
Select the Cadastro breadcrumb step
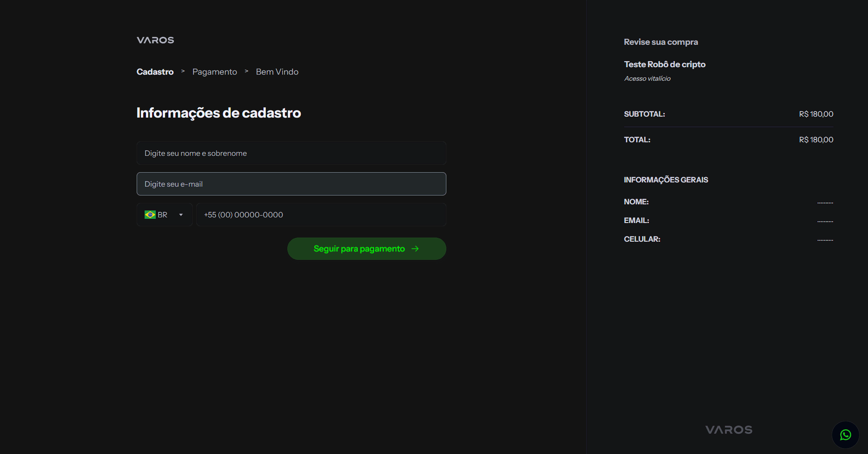155,71
